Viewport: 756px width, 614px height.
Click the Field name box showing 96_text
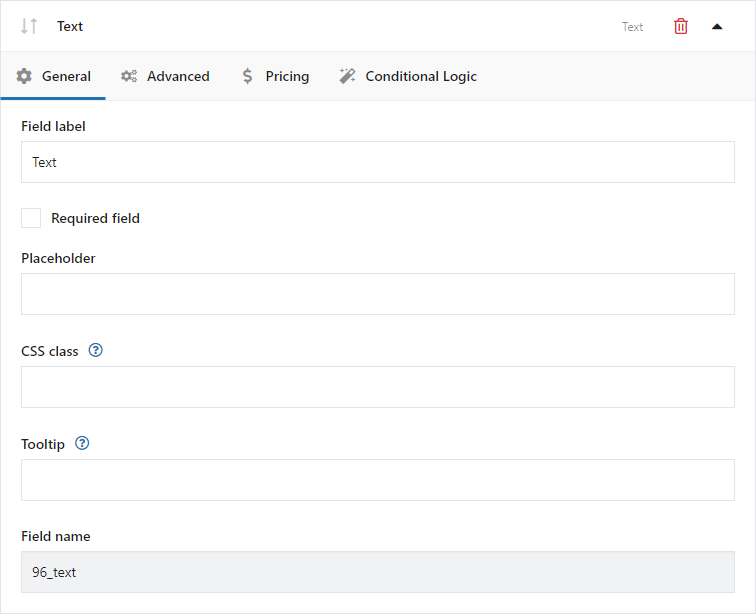coord(378,572)
